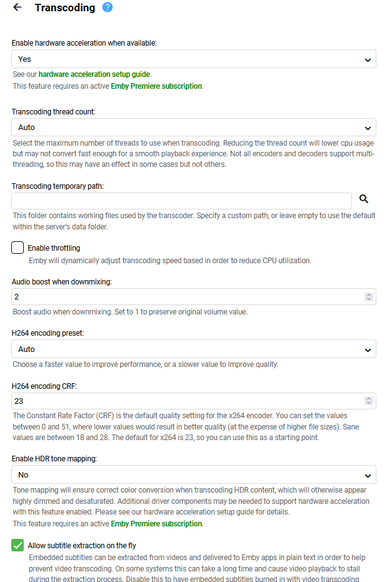
Task: Focus Transcoding temporary path field
Action: coord(181,201)
